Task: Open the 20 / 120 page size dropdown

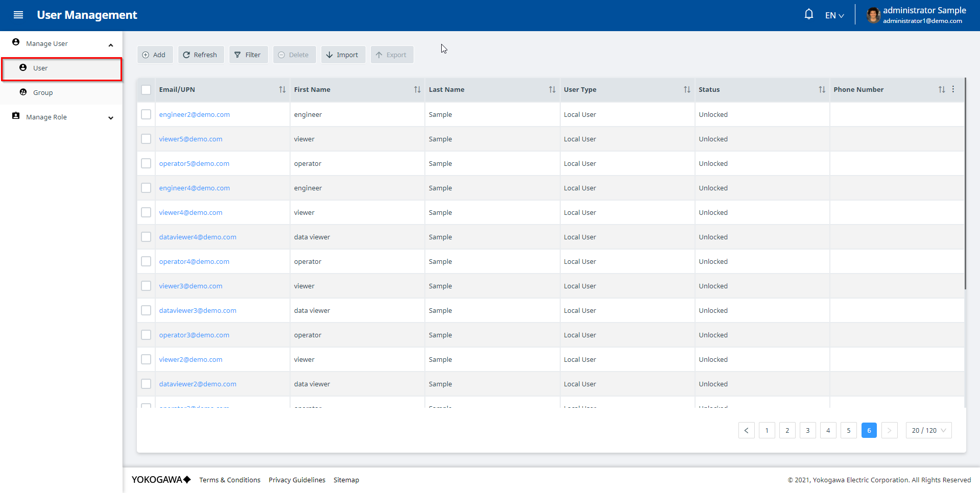Action: (928, 430)
